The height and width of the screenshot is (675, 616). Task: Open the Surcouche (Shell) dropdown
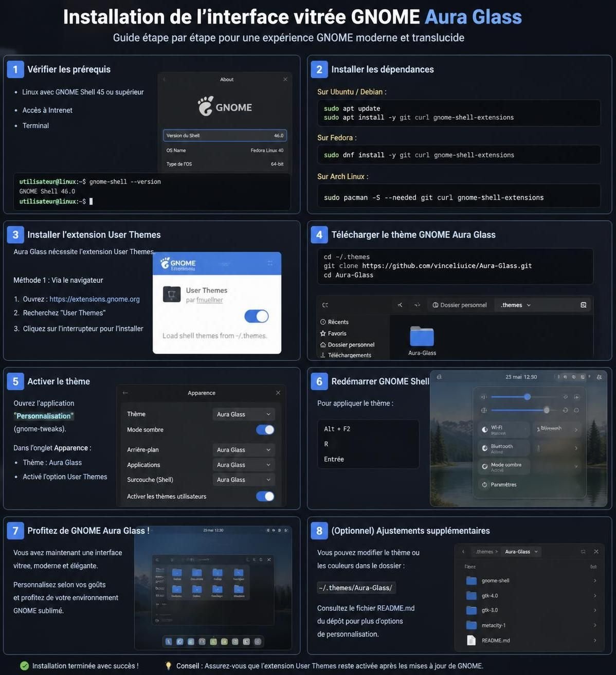(x=244, y=480)
